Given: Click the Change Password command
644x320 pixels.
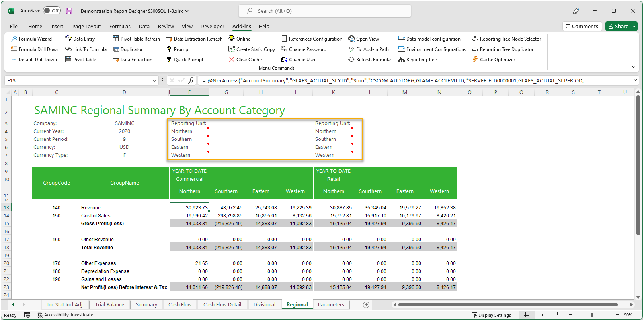Looking at the screenshot, I should coord(303,49).
